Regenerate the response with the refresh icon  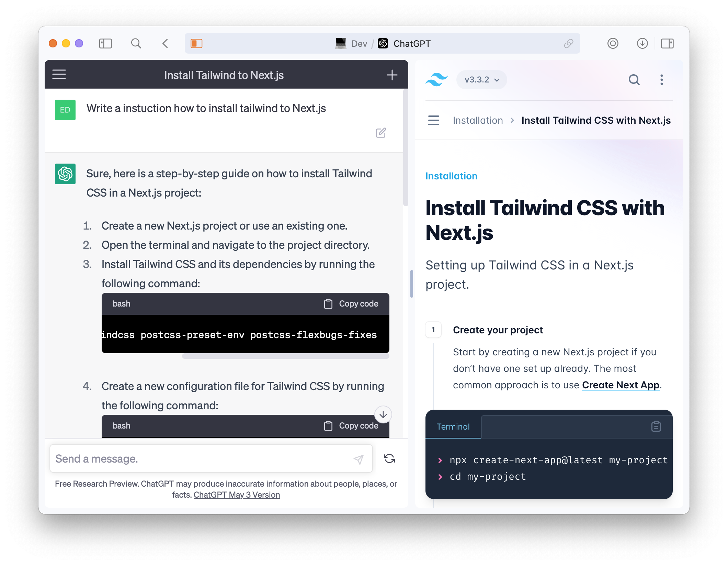tap(389, 459)
